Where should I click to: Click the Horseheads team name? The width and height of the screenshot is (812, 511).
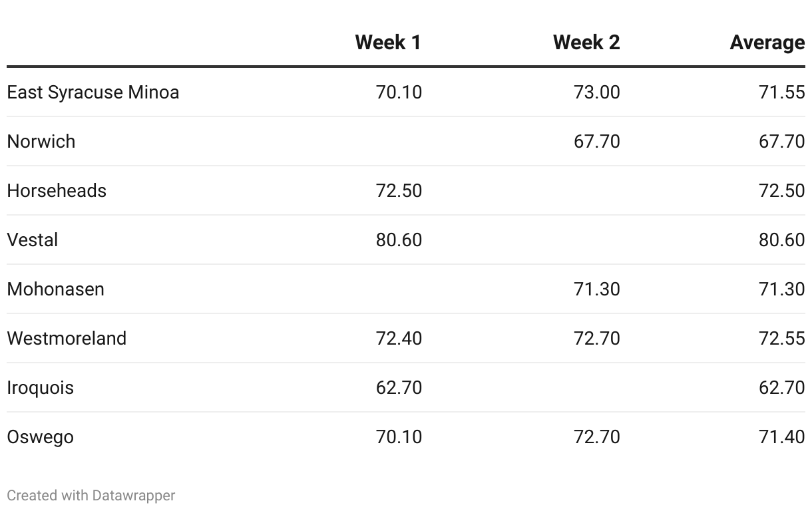point(57,190)
